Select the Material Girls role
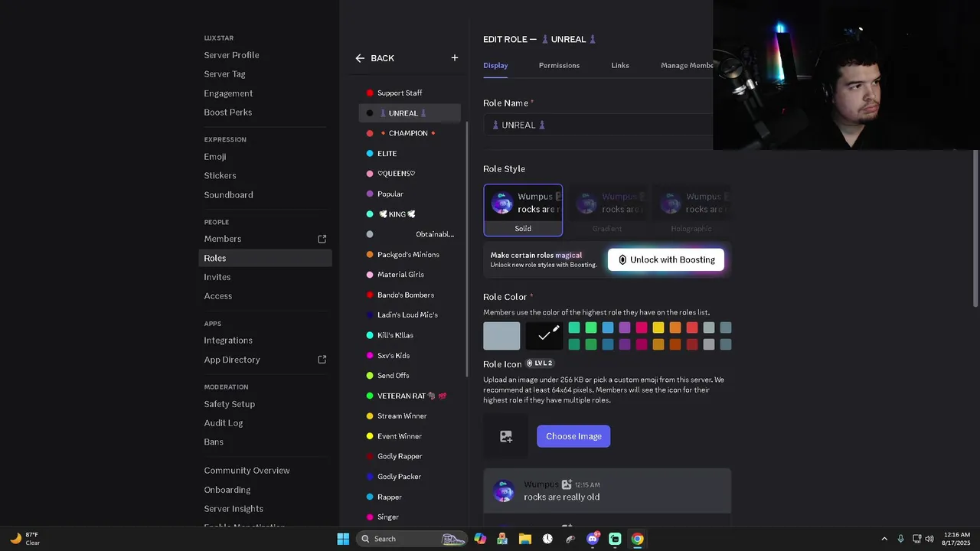The height and width of the screenshot is (551, 980). [410, 275]
